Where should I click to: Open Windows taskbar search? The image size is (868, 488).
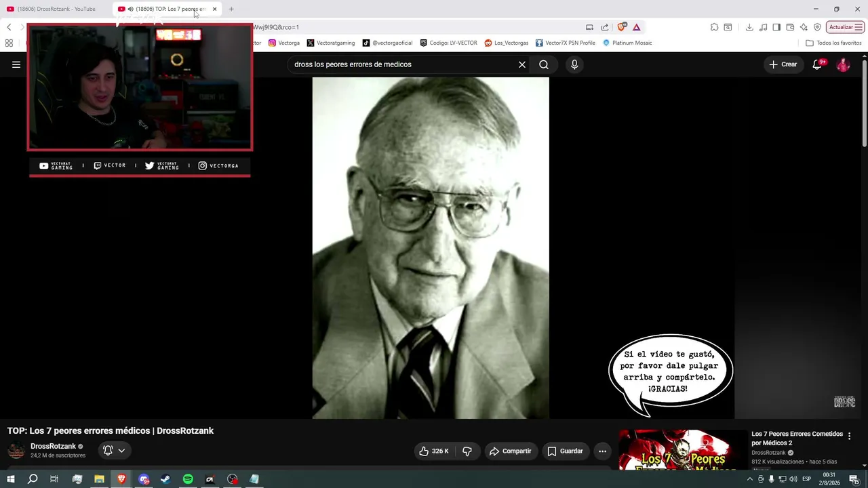tap(33, 479)
